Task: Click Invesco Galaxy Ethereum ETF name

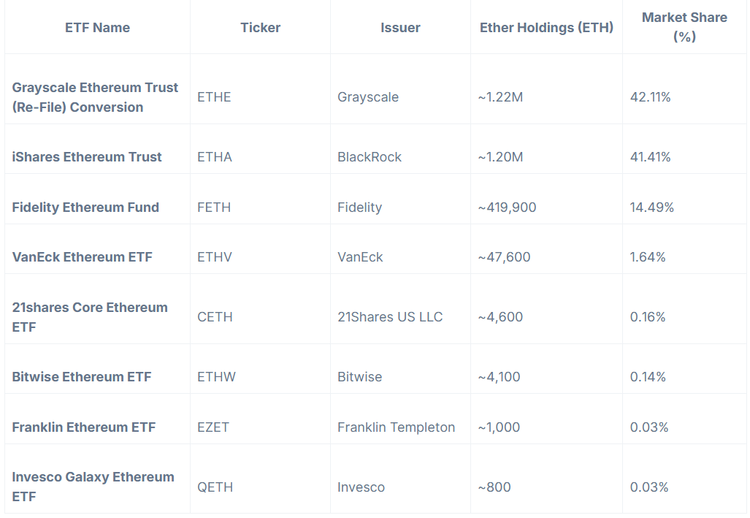Action: coord(93,487)
